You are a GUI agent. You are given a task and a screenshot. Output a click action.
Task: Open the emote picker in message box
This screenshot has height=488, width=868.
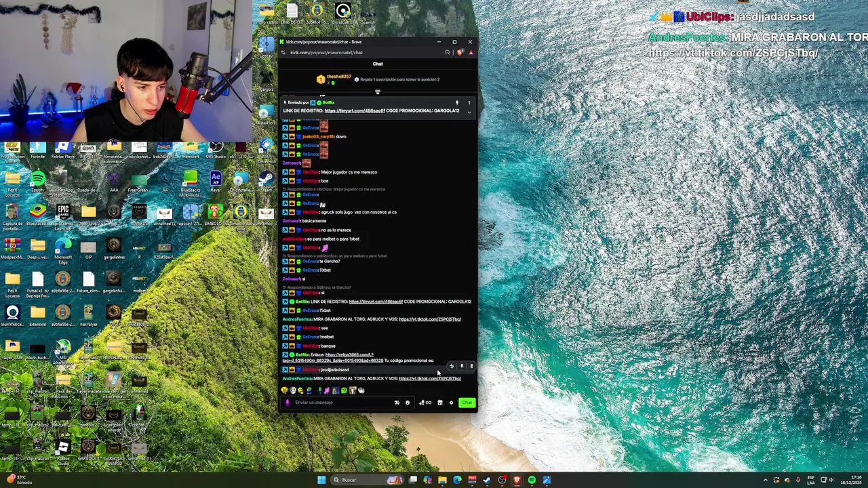pos(408,403)
